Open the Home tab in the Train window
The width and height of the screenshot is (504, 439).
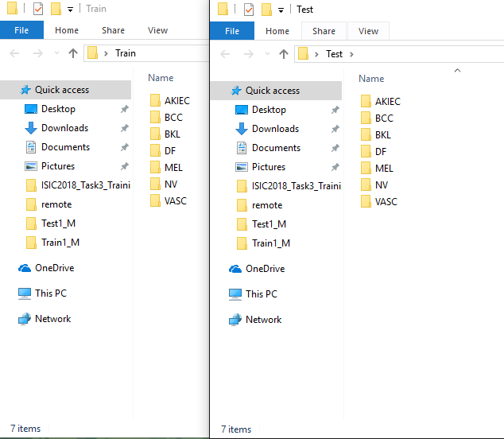coord(67,30)
